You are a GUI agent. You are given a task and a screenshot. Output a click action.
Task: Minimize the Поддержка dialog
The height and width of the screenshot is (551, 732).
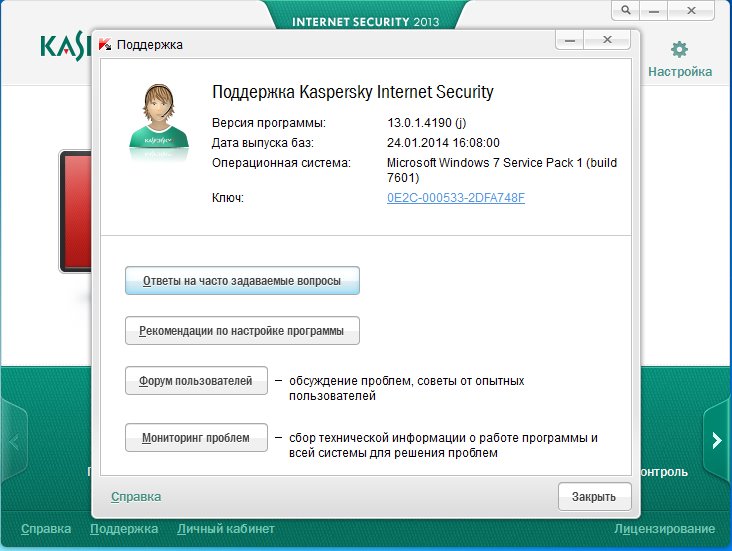(570, 40)
